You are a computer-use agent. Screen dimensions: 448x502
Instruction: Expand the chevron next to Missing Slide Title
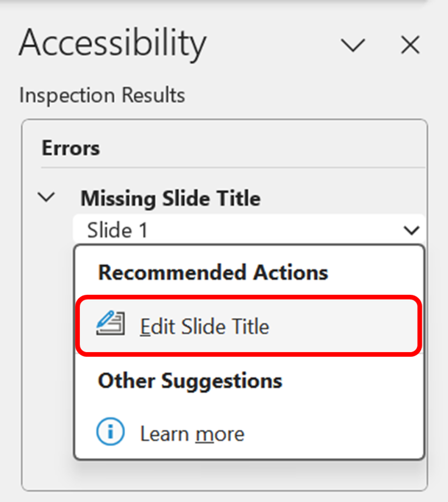[46, 198]
